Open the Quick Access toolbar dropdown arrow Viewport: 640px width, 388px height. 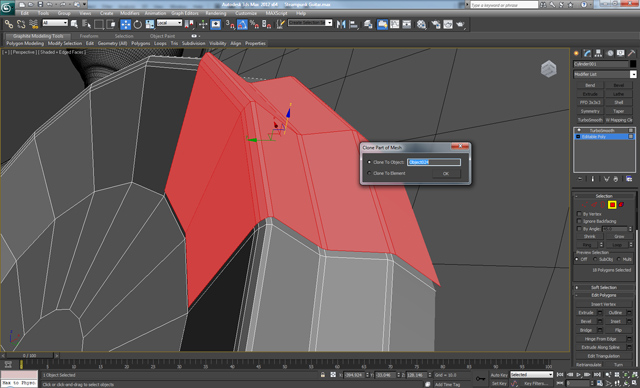coord(85,4)
